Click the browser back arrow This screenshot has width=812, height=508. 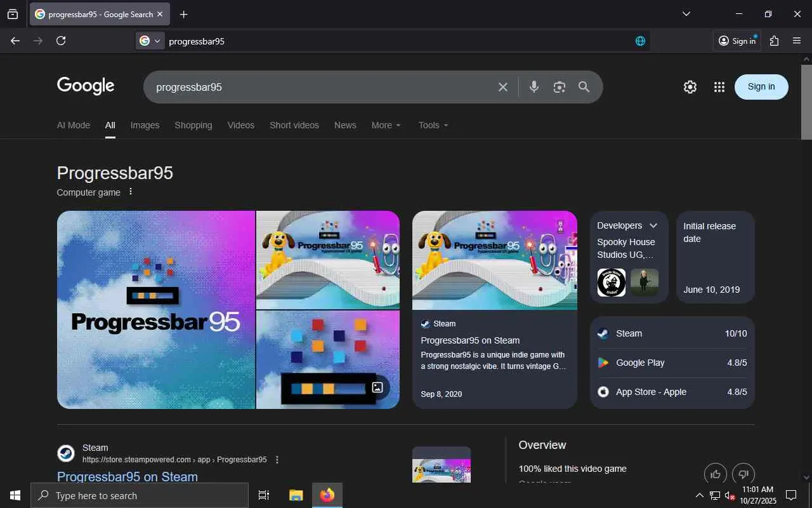[x=15, y=41]
